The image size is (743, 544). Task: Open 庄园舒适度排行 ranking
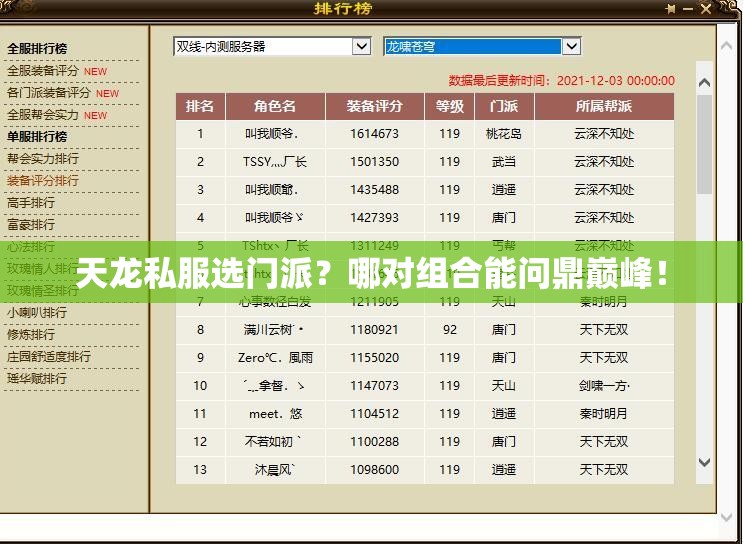[x=49, y=357]
